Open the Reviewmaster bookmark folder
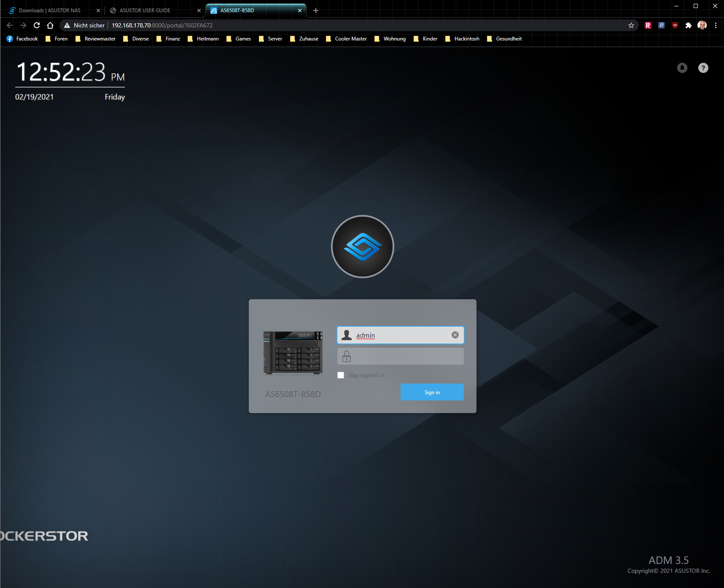The height and width of the screenshot is (588, 724). pos(95,39)
